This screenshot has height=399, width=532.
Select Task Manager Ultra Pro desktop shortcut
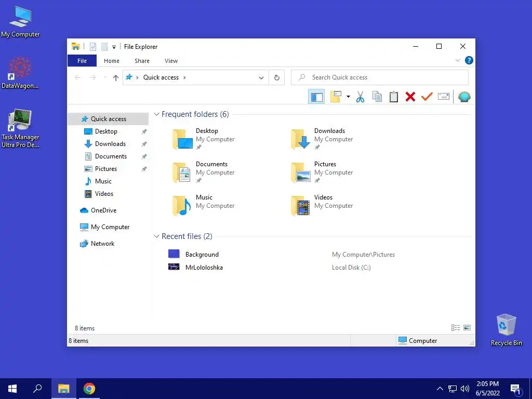(20, 128)
